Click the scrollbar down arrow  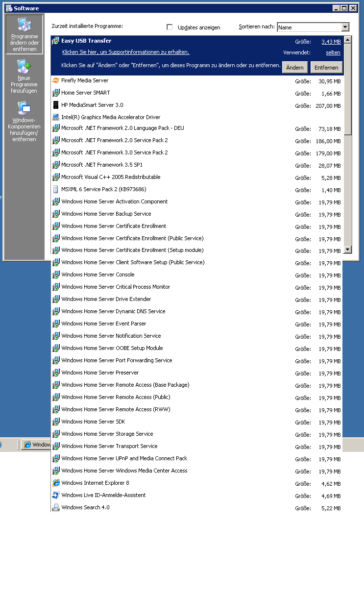pos(348,249)
